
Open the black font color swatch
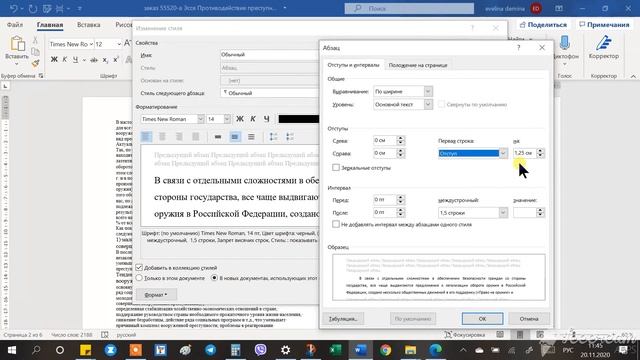pos(299,119)
